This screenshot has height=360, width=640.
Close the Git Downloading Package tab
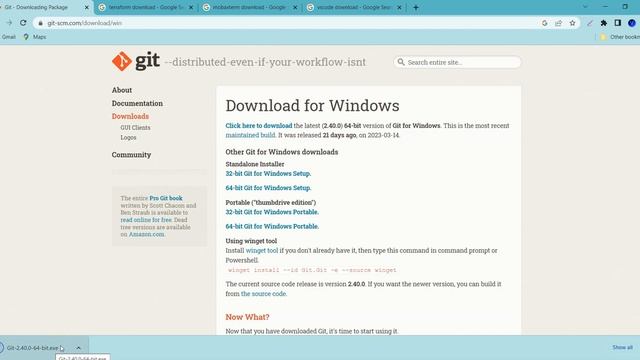pyautogui.click(x=87, y=7)
